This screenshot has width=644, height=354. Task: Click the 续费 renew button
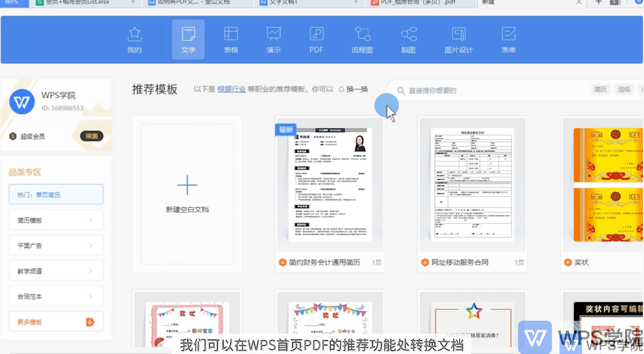tap(91, 136)
